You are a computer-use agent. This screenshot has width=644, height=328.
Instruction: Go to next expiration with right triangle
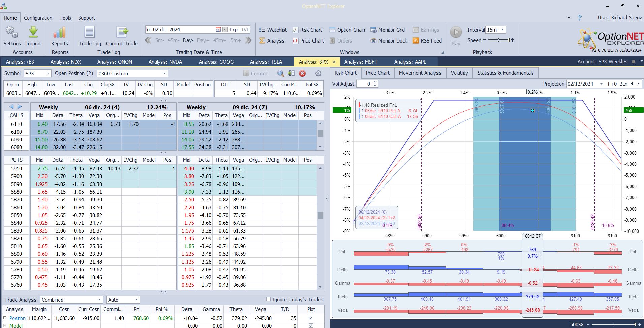tap(20, 107)
